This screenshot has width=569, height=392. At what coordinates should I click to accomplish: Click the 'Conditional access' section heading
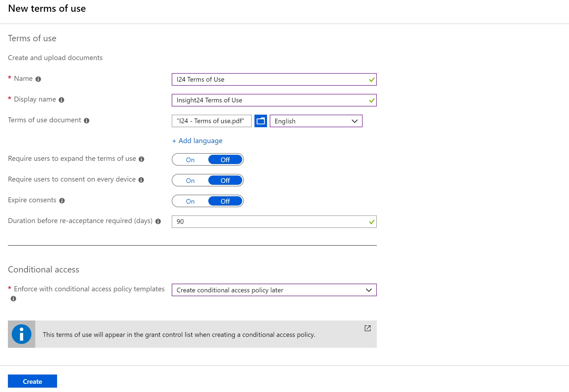pos(44,269)
